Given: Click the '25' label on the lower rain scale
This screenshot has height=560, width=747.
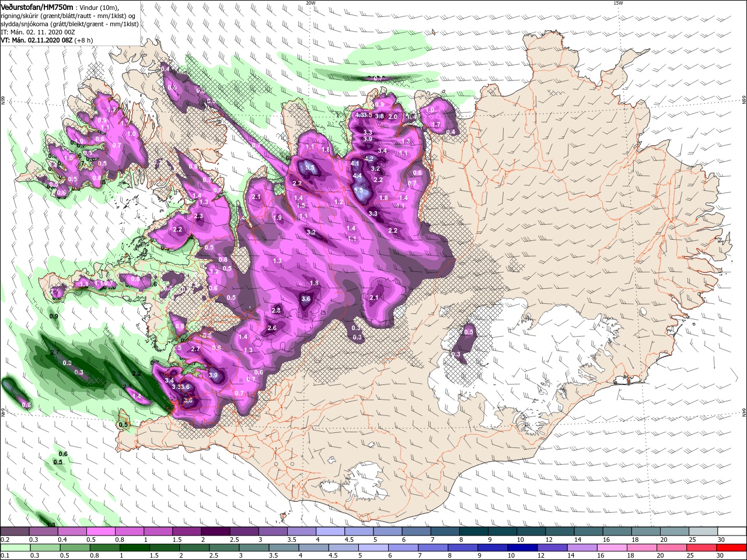Looking at the screenshot, I should pyautogui.click(x=690, y=555).
